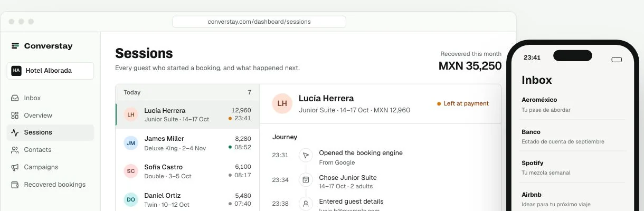Image resolution: width=644 pixels, height=211 pixels.
Task: Open the Hotel Alborada property selector
Action: 50,71
